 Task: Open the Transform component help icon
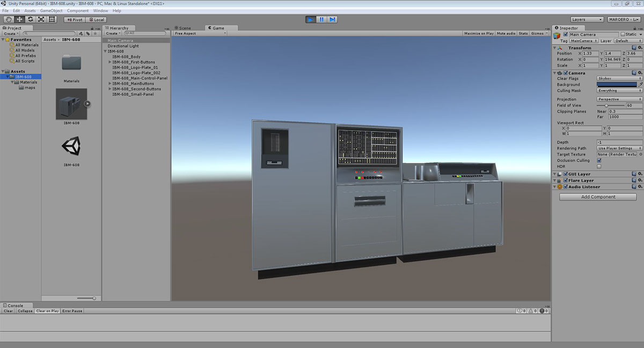coord(634,48)
